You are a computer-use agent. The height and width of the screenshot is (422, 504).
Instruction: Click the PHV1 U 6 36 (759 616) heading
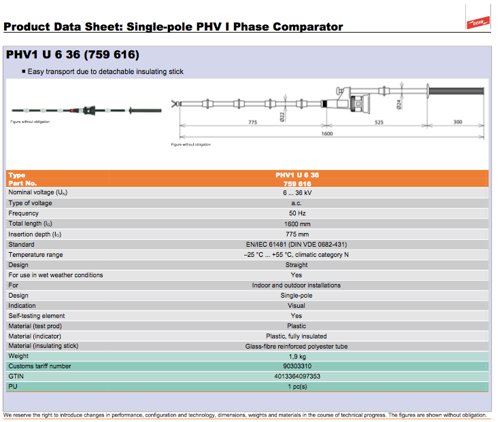73,54
